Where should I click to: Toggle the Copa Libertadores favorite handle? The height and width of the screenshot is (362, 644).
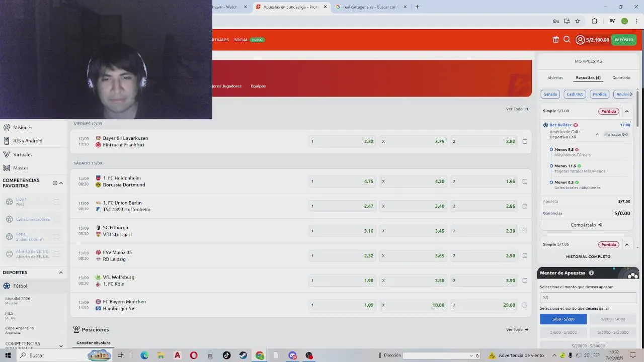click(56, 219)
